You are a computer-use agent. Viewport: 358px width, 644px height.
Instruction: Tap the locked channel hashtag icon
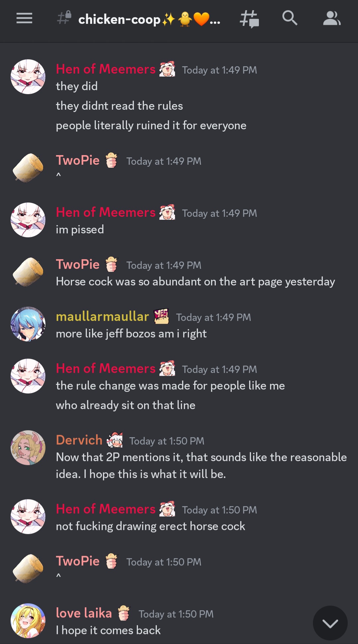(x=64, y=18)
